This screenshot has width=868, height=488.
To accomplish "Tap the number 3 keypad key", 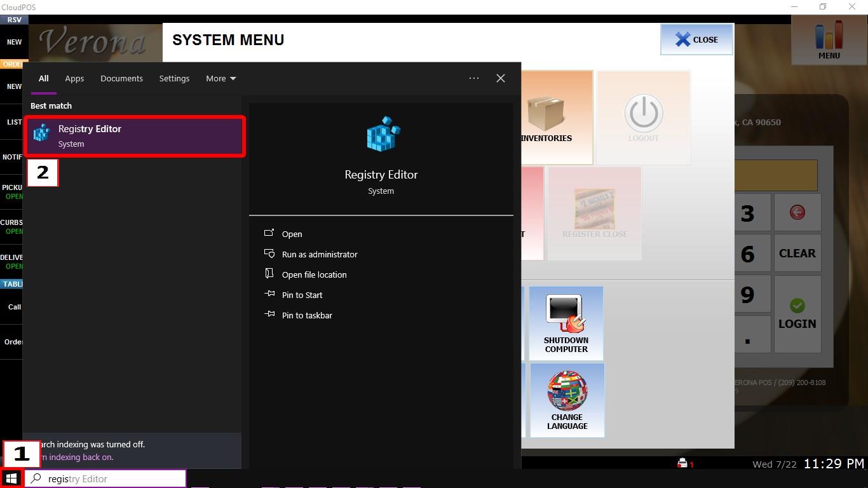I will pyautogui.click(x=748, y=212).
